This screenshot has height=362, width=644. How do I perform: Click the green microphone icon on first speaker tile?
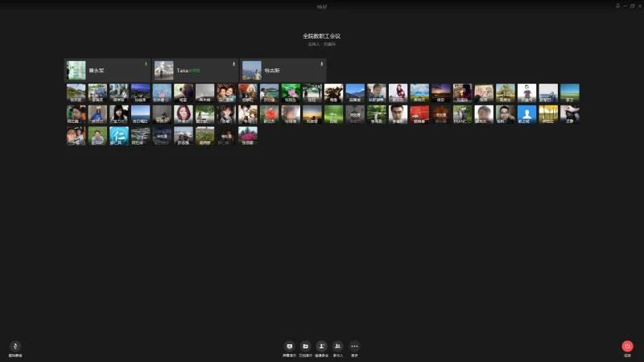coord(146,64)
